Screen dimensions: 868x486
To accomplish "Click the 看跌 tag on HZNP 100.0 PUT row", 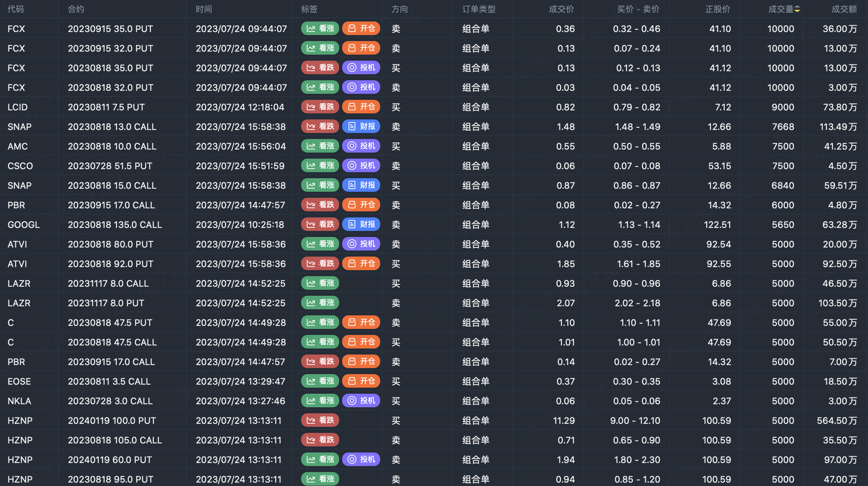I will (320, 420).
